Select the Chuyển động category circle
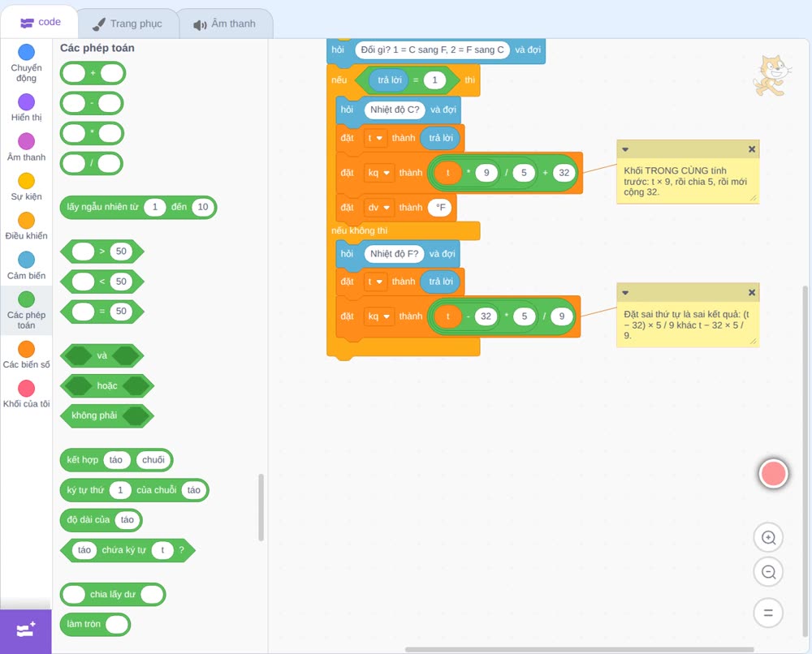The image size is (812, 654). click(x=27, y=52)
